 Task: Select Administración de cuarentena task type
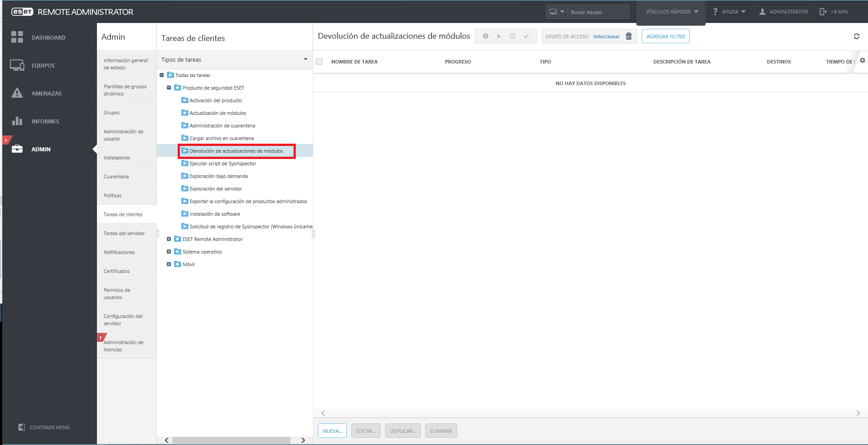222,126
